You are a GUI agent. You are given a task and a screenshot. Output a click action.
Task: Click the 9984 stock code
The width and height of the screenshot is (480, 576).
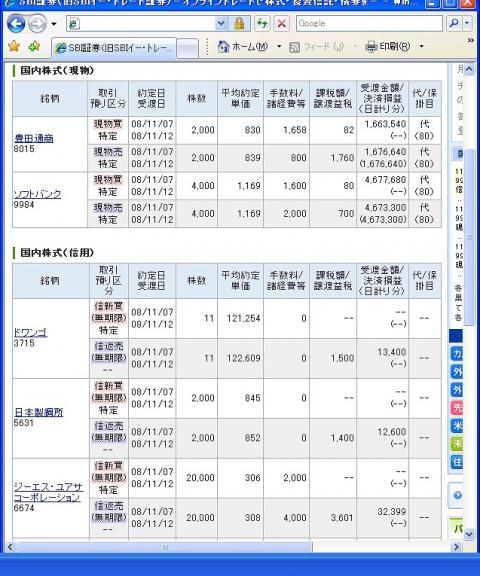[x=24, y=205]
